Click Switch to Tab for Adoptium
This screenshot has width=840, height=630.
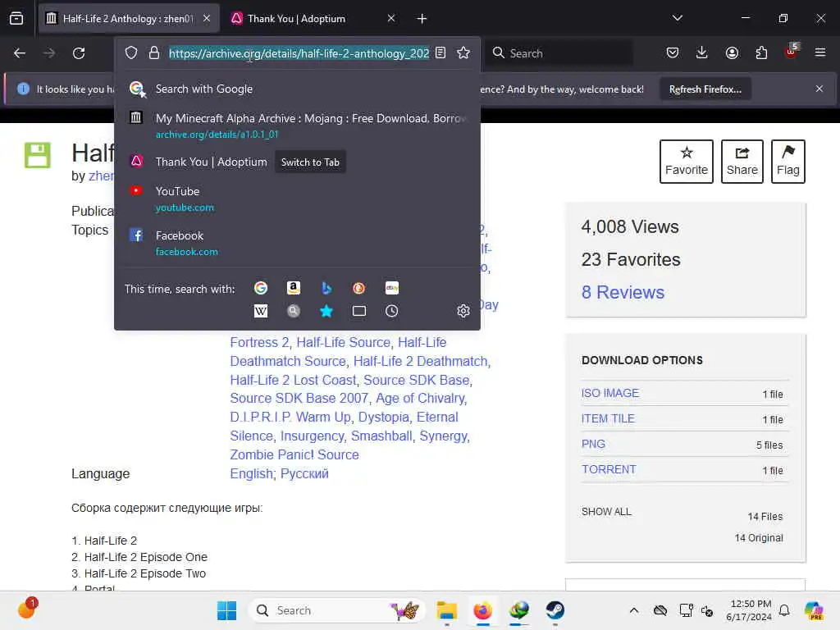[310, 162]
